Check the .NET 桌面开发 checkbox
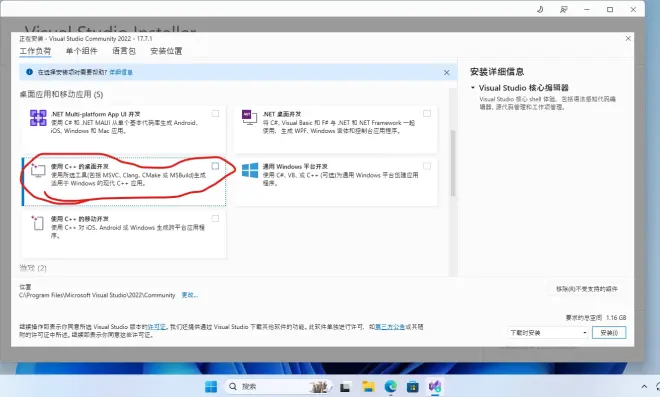 coord(427,114)
